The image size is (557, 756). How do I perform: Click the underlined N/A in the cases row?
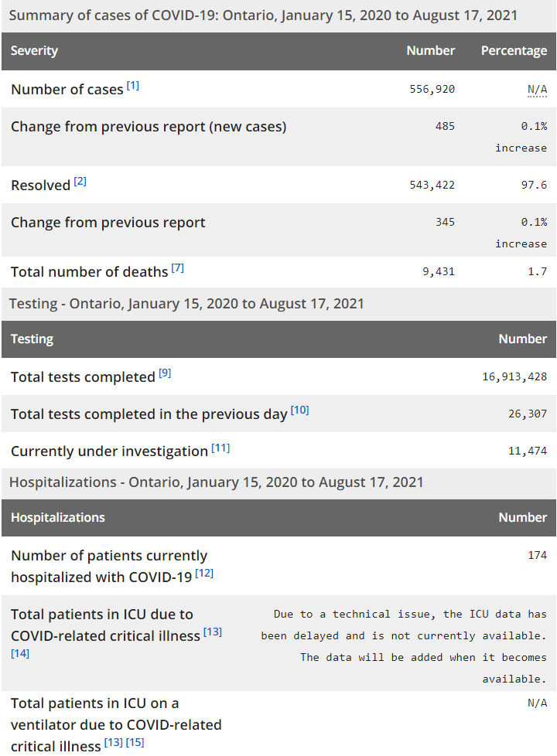537,89
